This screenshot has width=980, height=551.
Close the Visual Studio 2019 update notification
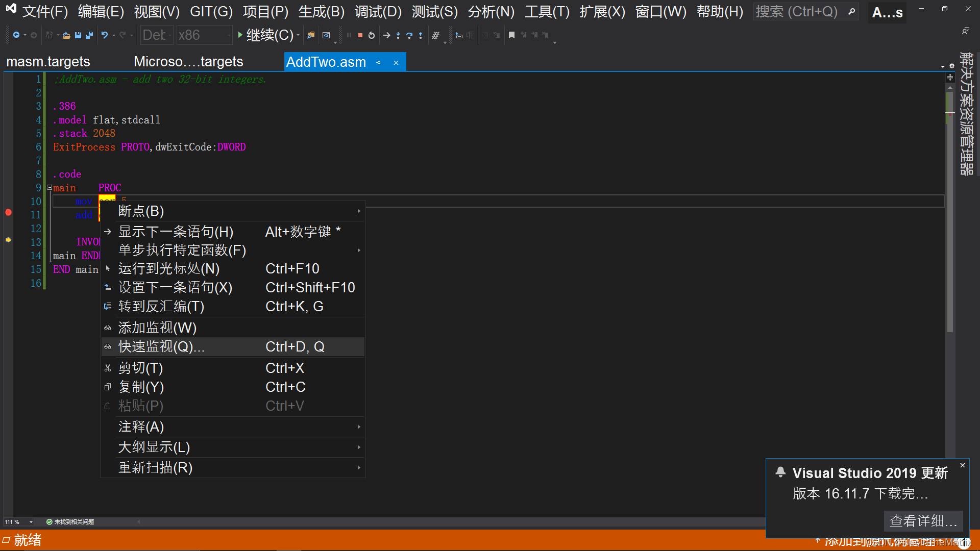963,465
